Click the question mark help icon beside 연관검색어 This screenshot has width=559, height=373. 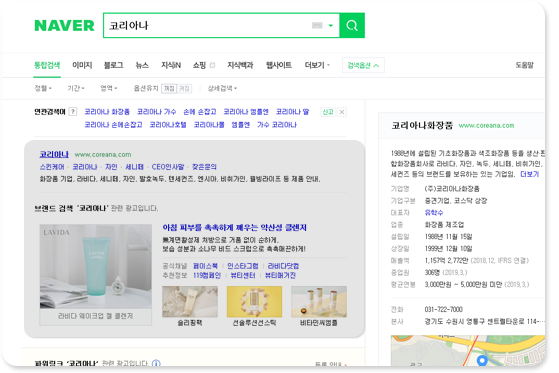click(x=73, y=112)
